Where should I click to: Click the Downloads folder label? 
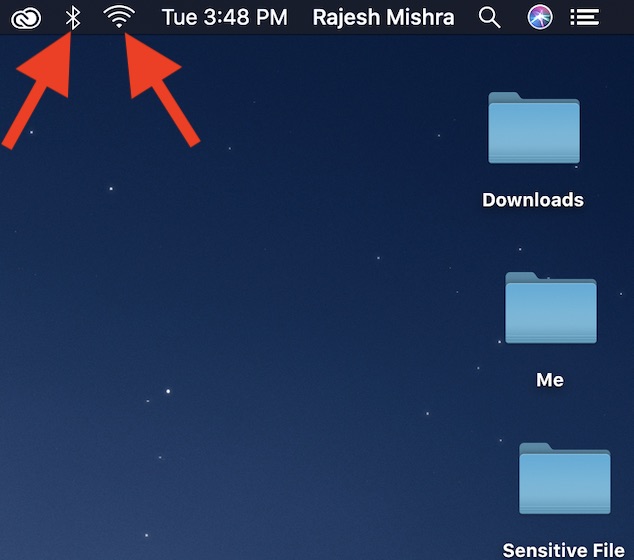[533, 200]
